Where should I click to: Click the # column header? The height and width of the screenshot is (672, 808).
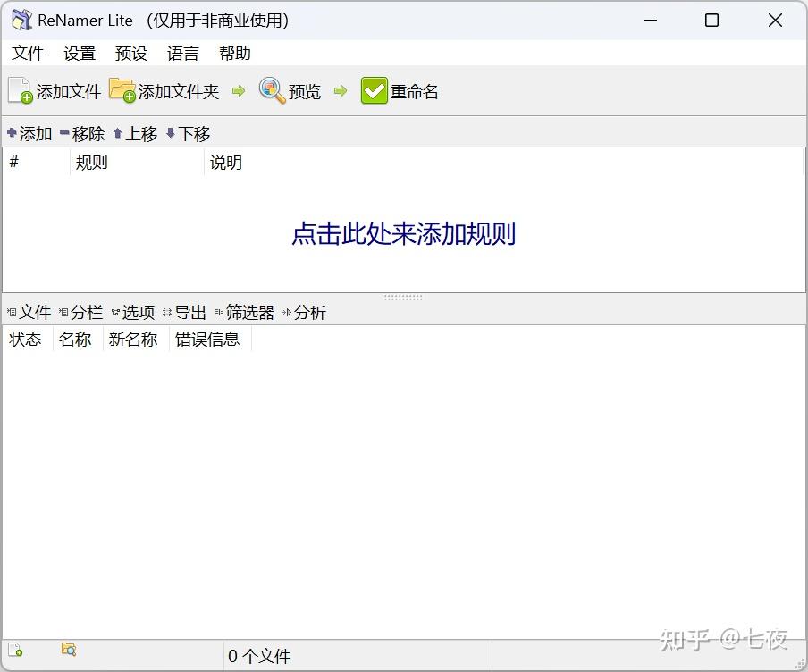click(x=37, y=163)
